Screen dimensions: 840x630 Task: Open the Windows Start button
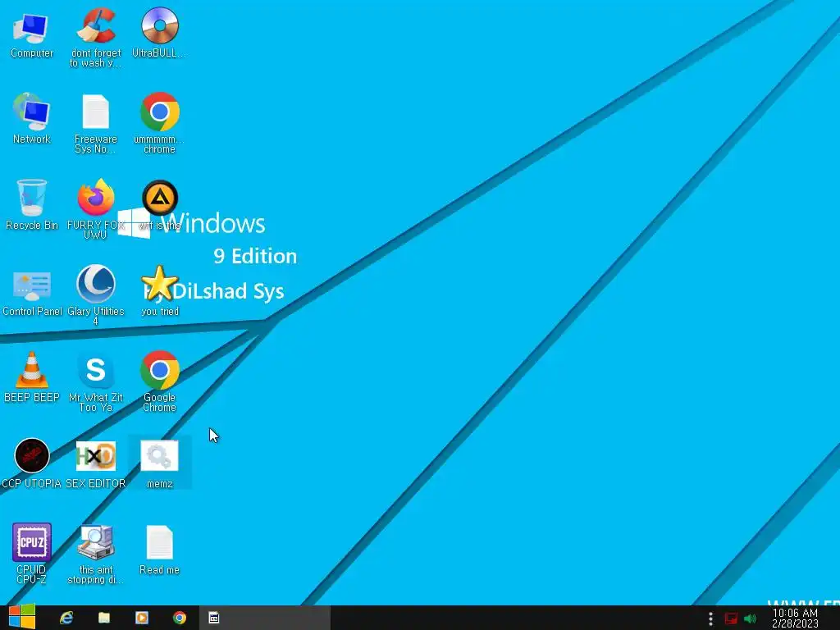(x=22, y=617)
